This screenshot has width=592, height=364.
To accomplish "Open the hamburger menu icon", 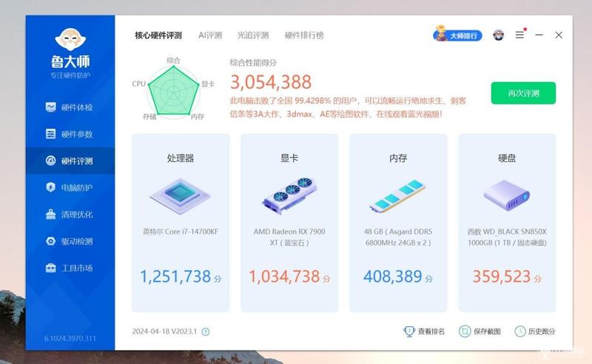I will click(x=519, y=35).
